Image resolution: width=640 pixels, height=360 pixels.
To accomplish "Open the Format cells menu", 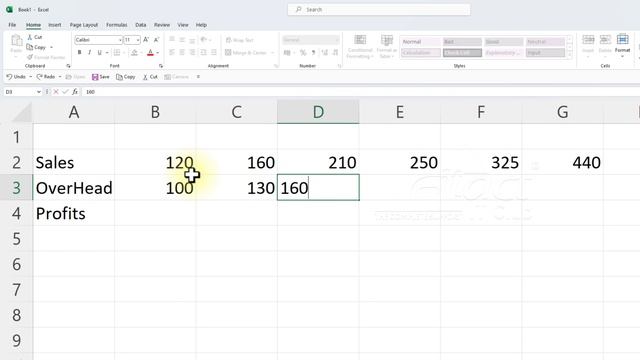I will click(622, 45).
